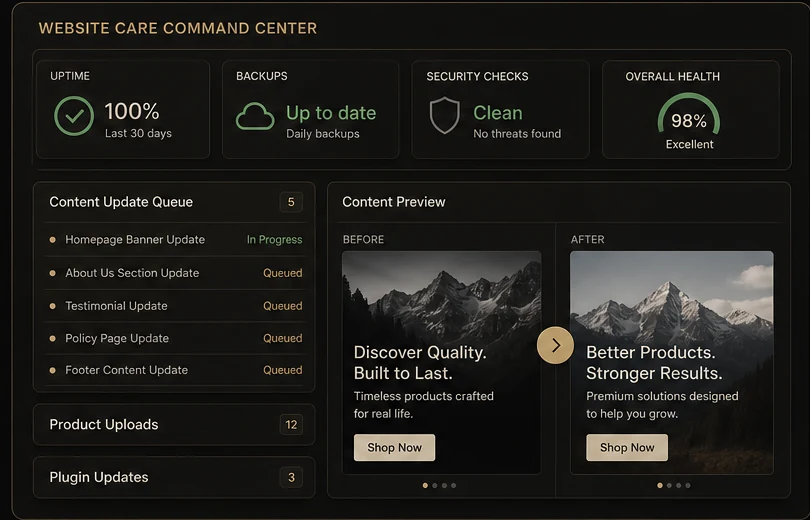Click the Content Update Queue heading
Viewport: 810px width, 520px height.
(121, 202)
